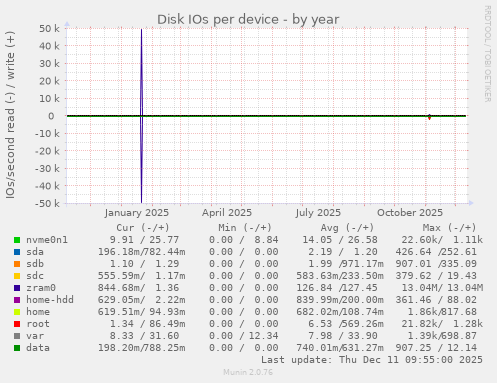Click the 'July 2025' x-axis label
Screen dimensions: 497x383
click(x=318, y=213)
